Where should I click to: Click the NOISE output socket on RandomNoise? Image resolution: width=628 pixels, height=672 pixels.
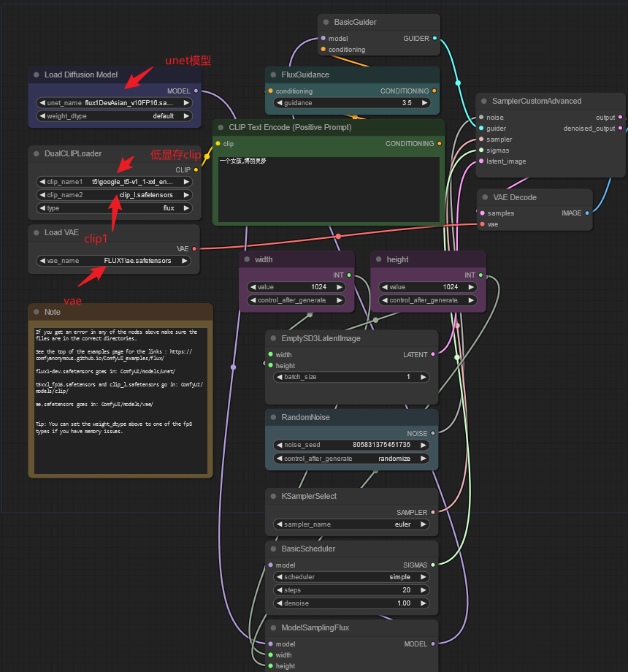click(433, 433)
